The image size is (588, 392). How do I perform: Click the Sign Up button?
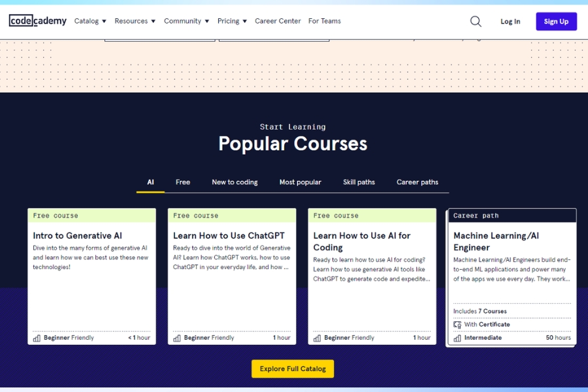point(556,22)
